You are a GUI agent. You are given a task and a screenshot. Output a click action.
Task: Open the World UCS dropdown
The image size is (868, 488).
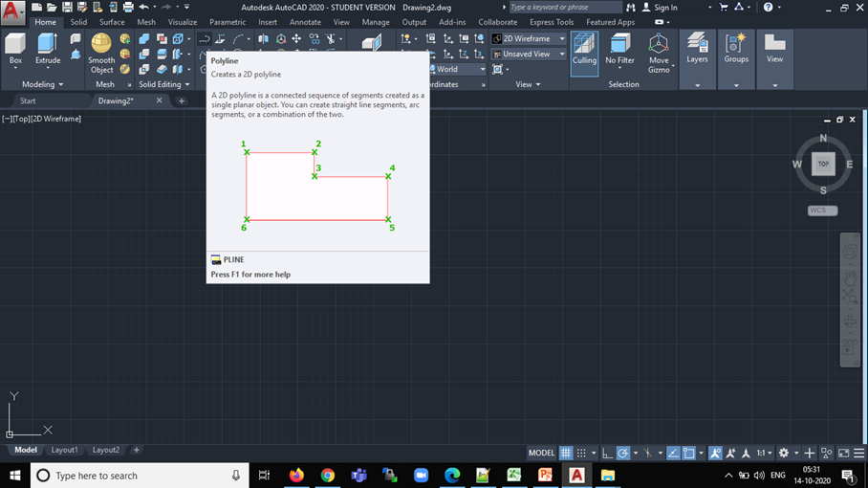(x=457, y=69)
